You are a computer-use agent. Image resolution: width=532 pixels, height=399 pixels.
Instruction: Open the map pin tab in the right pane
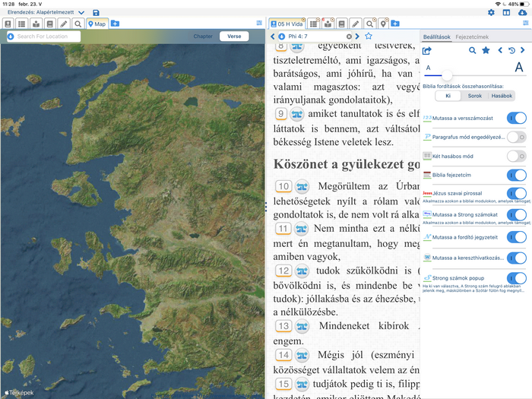(383, 24)
